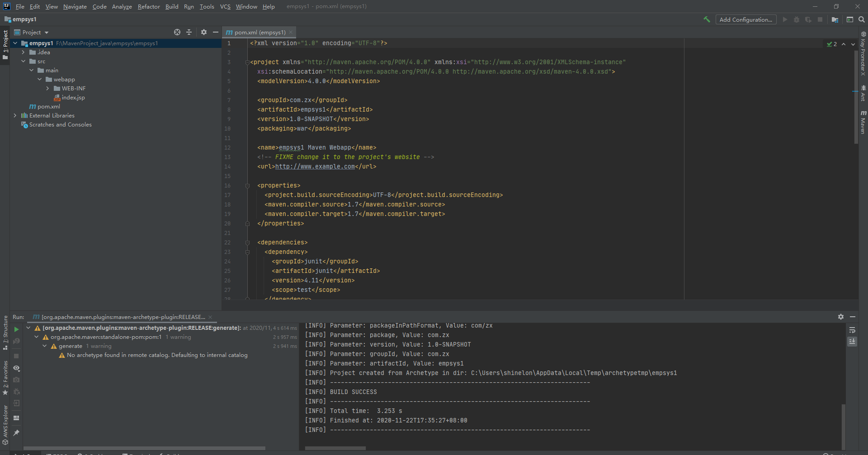868x455 pixels.
Task: Open the Maven tool window on right sidebar
Action: 863,122
